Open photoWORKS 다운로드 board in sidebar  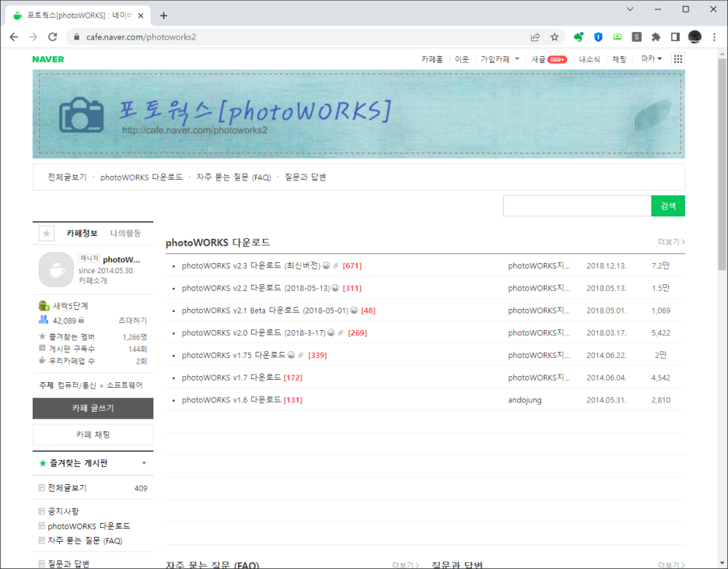pos(89,526)
